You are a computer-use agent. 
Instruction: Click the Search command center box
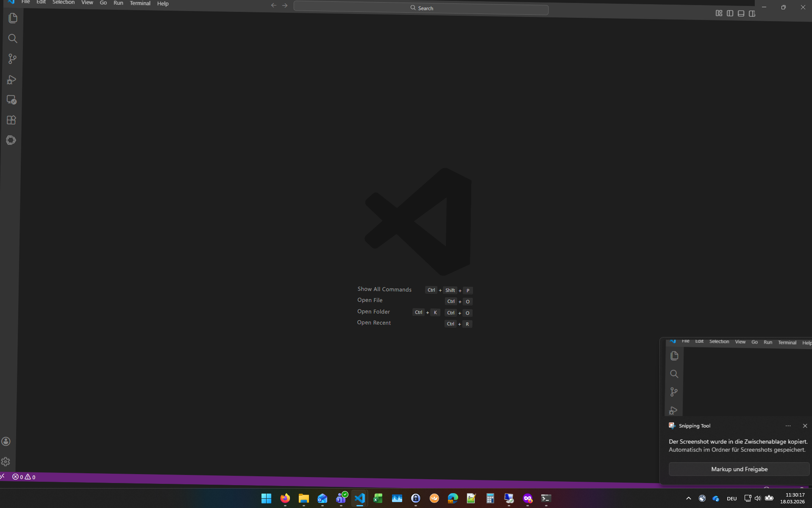tap(421, 8)
